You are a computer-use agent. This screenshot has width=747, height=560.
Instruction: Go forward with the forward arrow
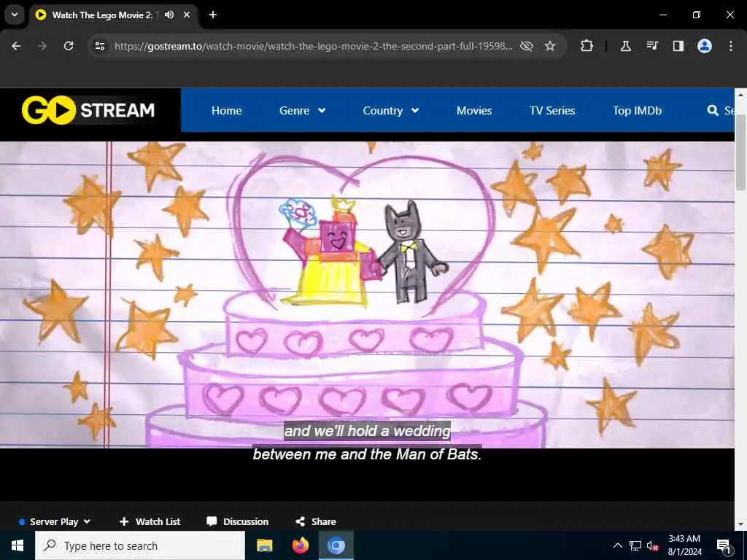[42, 46]
